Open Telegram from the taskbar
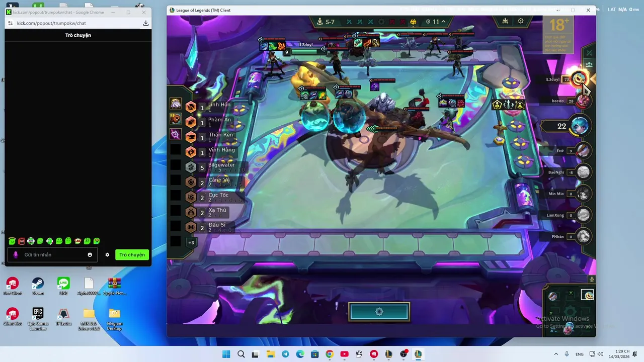 [285, 354]
